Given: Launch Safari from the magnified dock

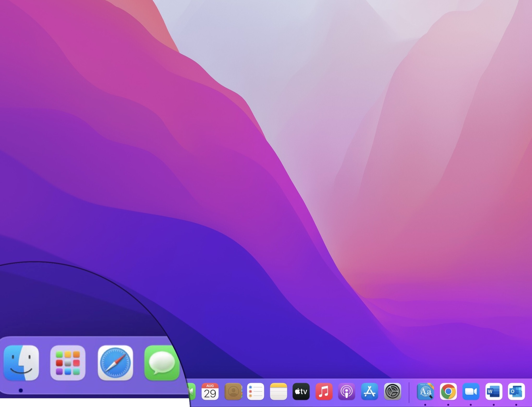Looking at the screenshot, I should coord(115,363).
